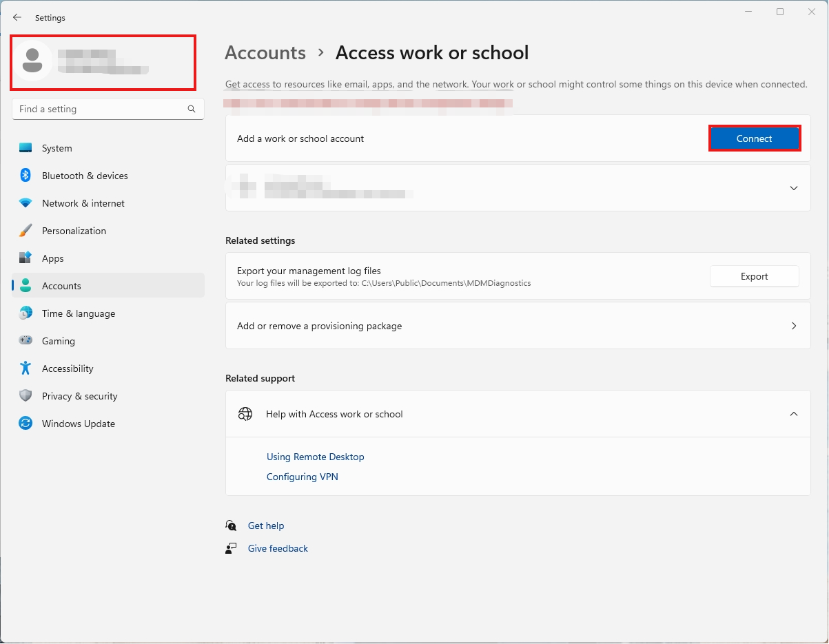
Task: Open Using Remote Desktop link
Action: (x=315, y=457)
